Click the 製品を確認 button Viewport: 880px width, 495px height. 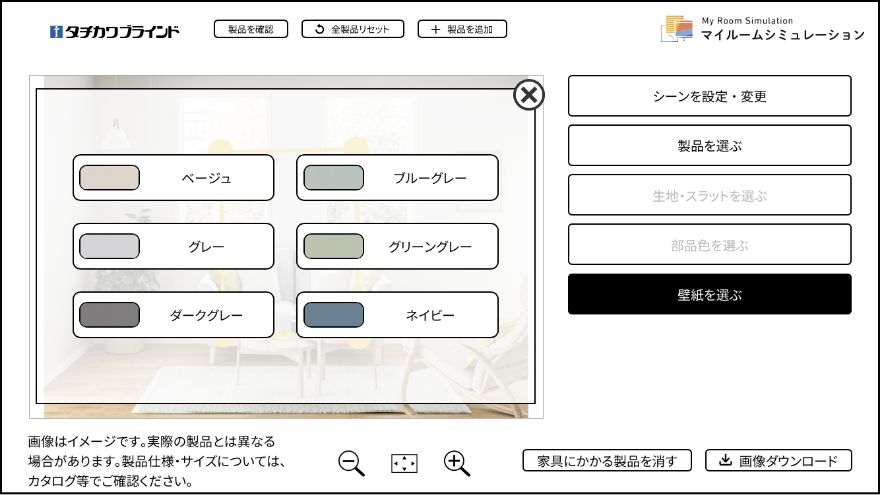251,29
